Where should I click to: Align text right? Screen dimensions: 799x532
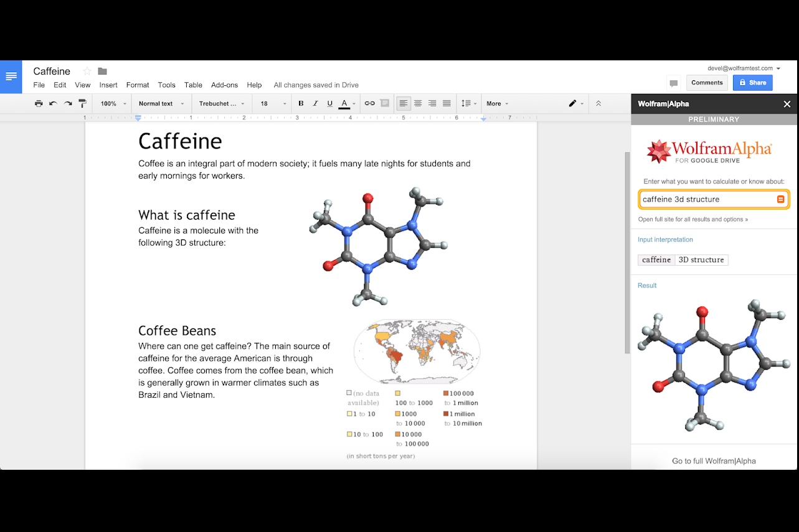point(432,103)
